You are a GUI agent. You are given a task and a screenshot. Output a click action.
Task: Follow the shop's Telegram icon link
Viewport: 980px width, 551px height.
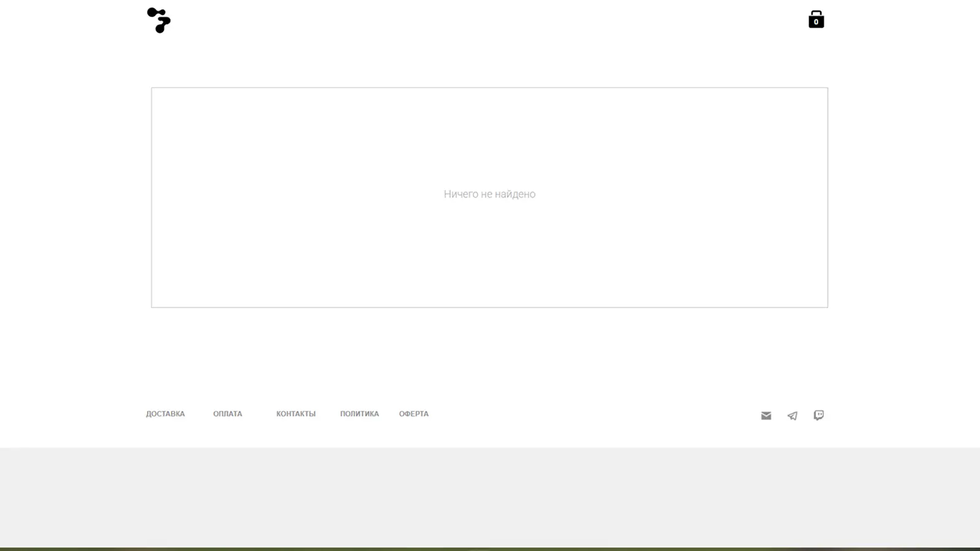point(792,416)
